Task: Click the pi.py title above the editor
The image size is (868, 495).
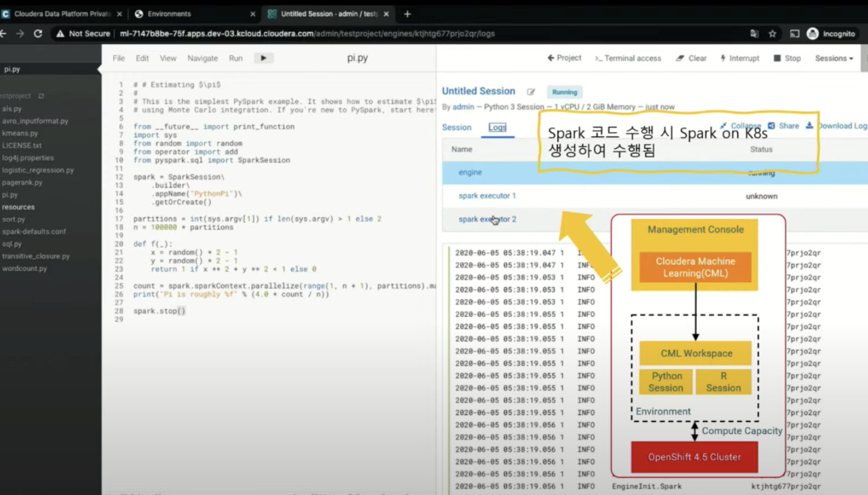Action: coord(357,58)
